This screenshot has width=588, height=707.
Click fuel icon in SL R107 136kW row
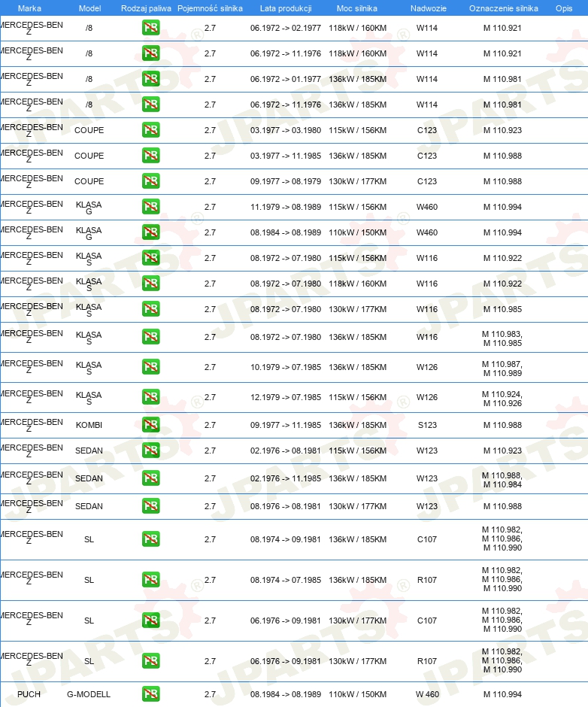(150, 580)
